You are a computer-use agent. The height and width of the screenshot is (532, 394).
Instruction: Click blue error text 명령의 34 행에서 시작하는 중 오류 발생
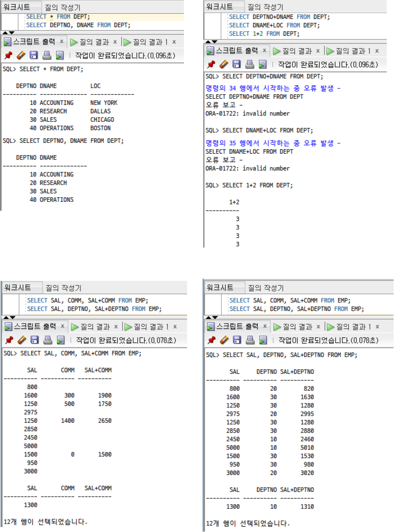(273, 88)
